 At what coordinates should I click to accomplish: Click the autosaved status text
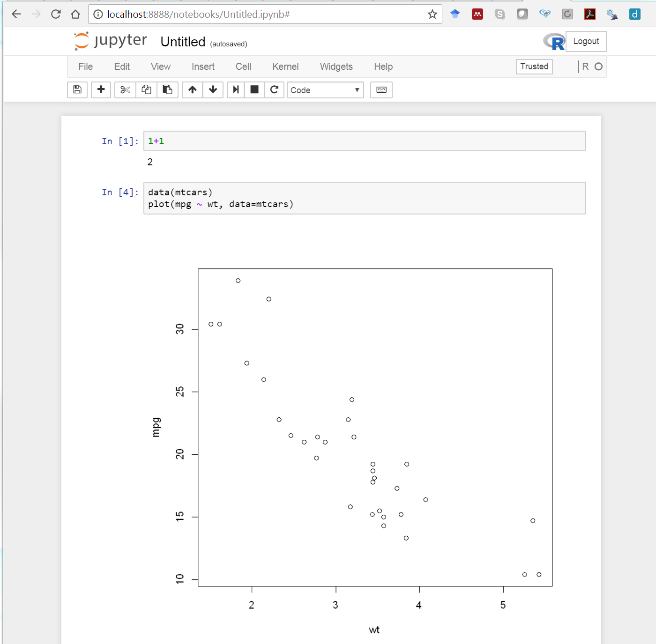tap(229, 44)
